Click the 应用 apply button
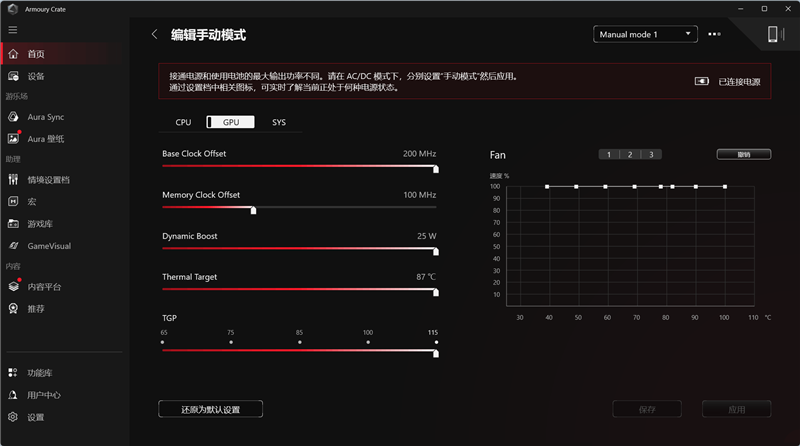The image size is (800, 446). coord(736,409)
